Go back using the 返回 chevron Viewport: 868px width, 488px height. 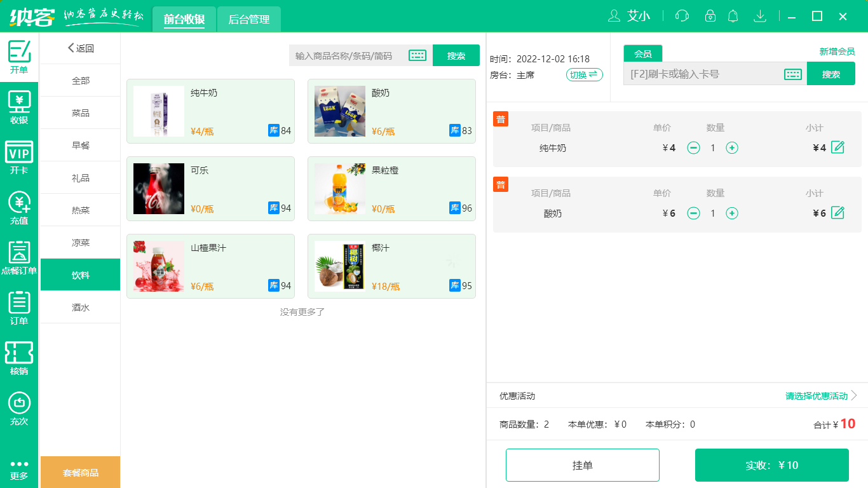coord(79,48)
